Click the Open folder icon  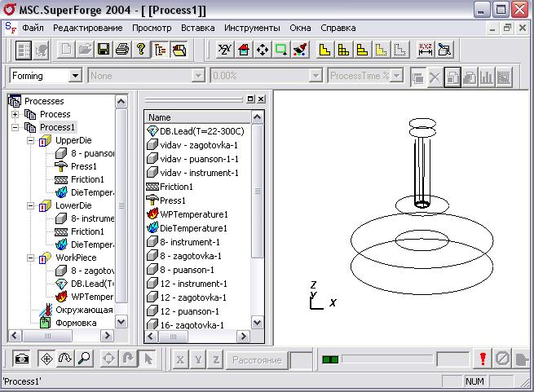(85, 50)
